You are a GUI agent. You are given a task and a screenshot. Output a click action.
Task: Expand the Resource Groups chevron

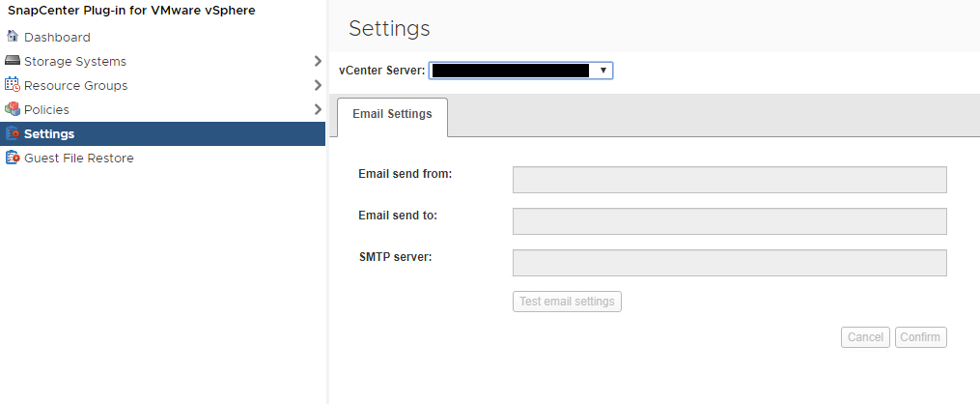318,85
